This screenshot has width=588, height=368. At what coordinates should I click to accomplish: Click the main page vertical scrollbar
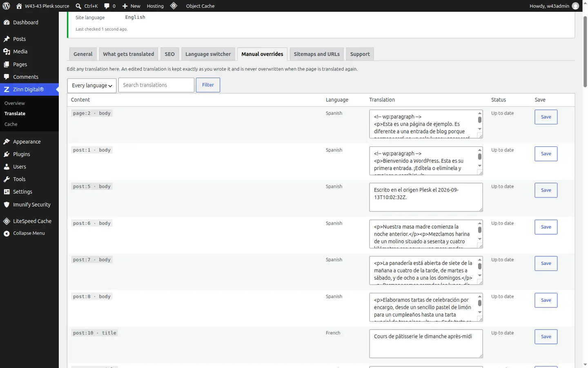click(x=585, y=52)
